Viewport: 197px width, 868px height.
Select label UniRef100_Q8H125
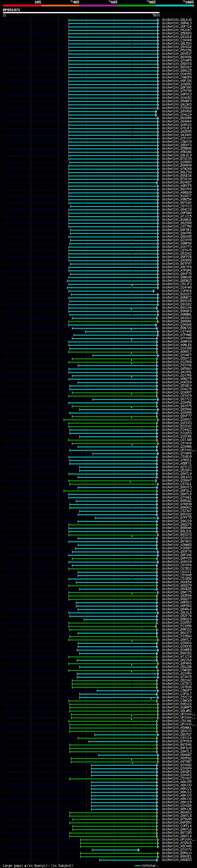click(x=177, y=71)
